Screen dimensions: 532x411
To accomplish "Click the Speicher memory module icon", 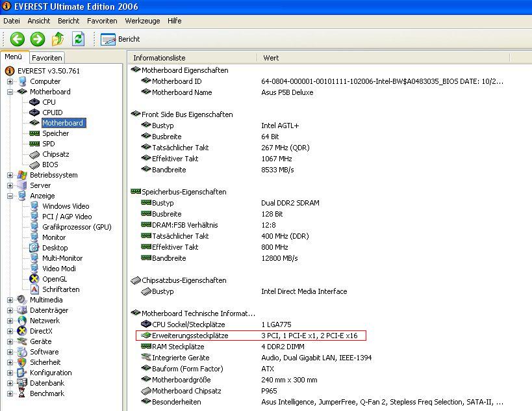I will (x=34, y=133).
